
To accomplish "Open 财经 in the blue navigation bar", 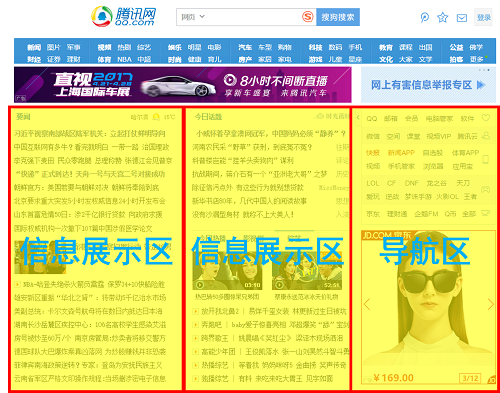I will coord(34,59).
